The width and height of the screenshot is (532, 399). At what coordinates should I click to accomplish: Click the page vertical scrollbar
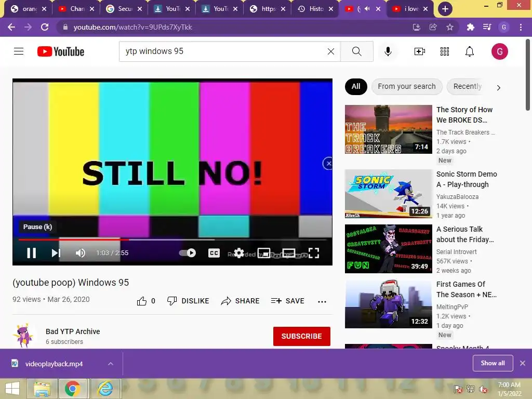click(528, 75)
